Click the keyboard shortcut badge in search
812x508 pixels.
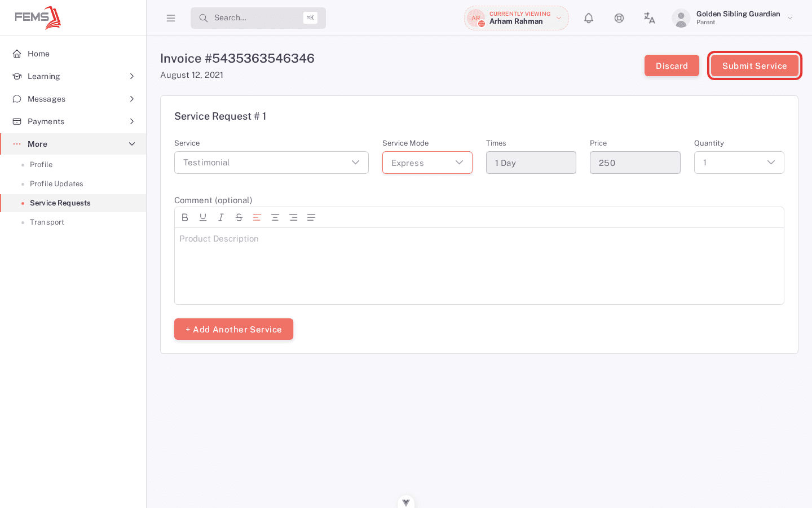click(310, 17)
